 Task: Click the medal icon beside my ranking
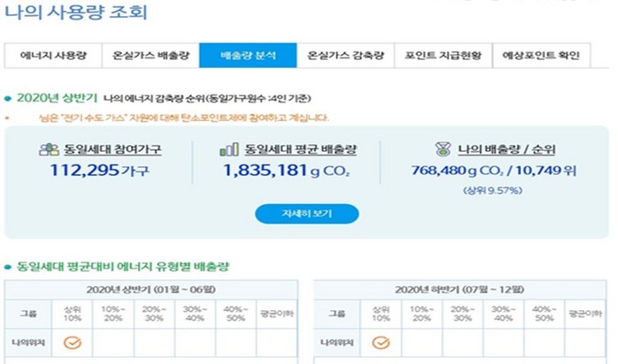coord(442,150)
